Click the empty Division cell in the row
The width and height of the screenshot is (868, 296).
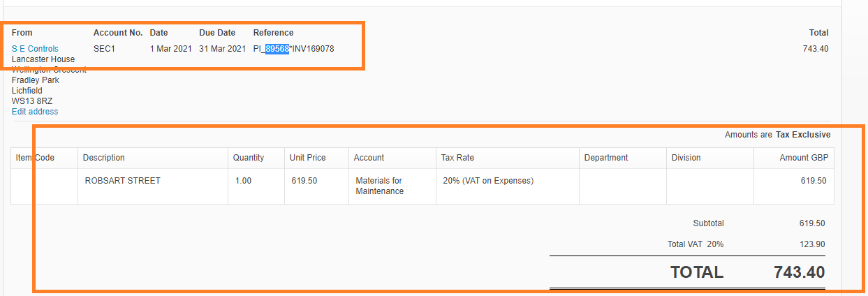click(710, 186)
